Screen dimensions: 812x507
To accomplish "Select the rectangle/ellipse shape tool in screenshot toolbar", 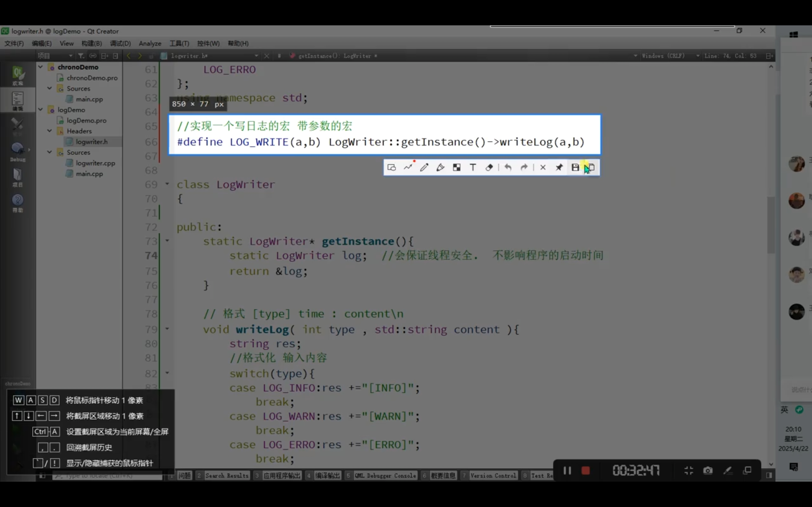I will [392, 167].
